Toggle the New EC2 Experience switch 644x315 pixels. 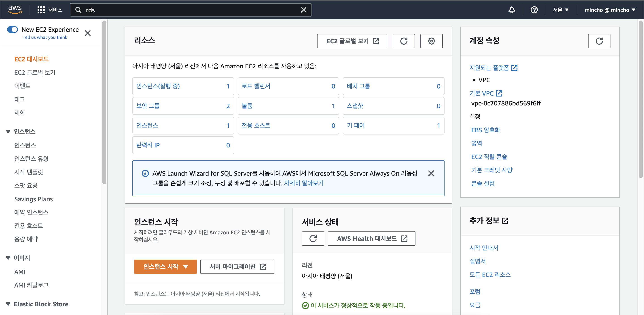pos(13,29)
